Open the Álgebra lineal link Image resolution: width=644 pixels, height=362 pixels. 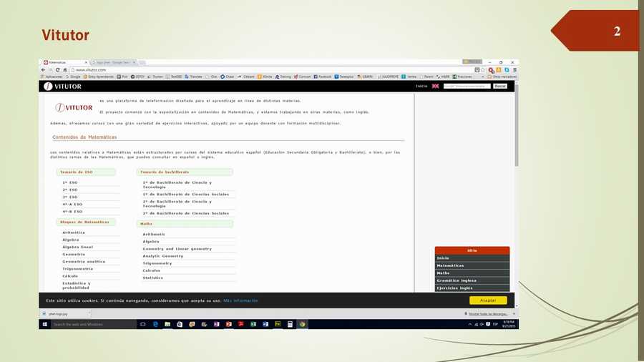(77, 247)
